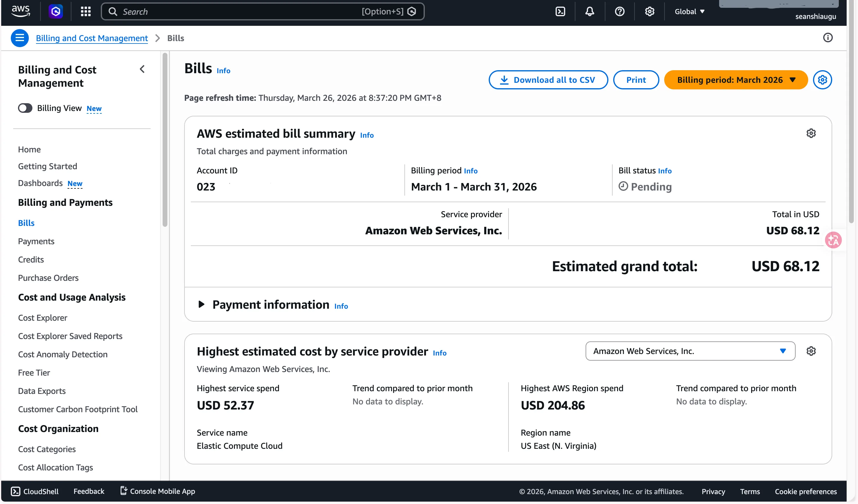858x504 pixels.
Task: Click Info link beside Payment information
Action: [x=341, y=306]
